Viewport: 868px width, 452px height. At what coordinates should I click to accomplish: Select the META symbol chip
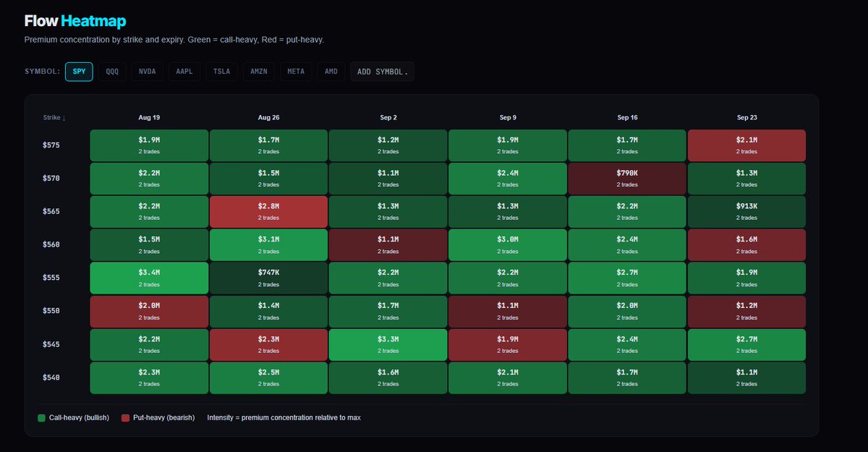coord(296,72)
